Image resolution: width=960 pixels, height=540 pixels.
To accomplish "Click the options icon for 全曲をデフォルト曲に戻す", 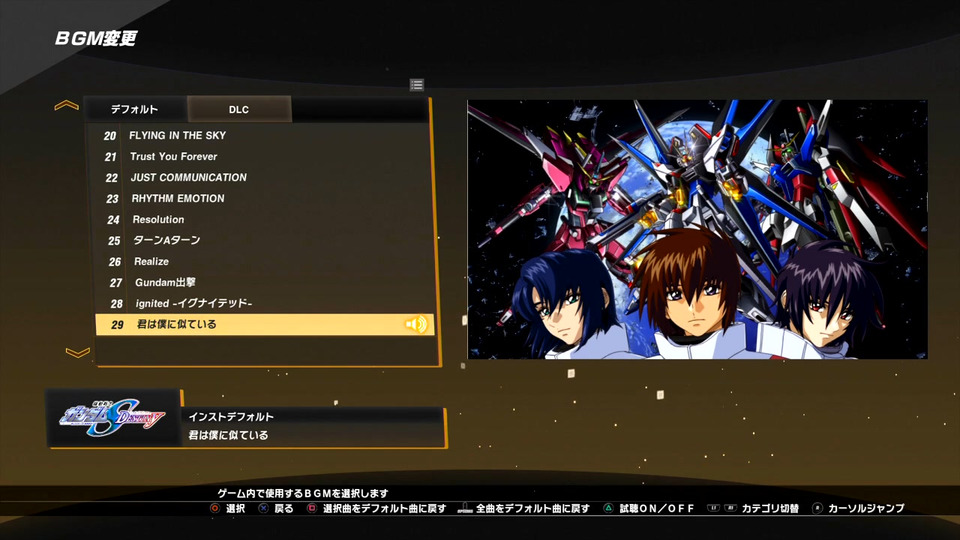I will (x=465, y=508).
